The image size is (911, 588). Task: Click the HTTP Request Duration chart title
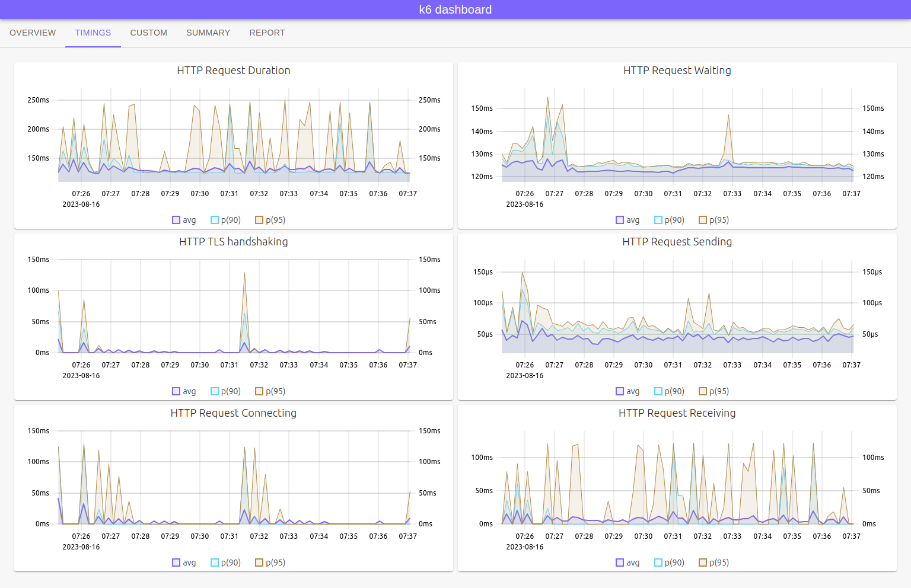pos(234,71)
